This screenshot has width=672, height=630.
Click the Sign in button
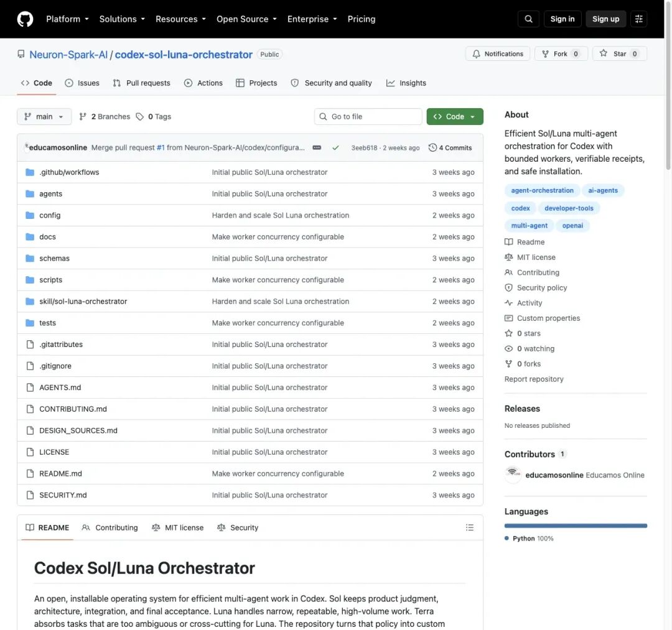562,19
